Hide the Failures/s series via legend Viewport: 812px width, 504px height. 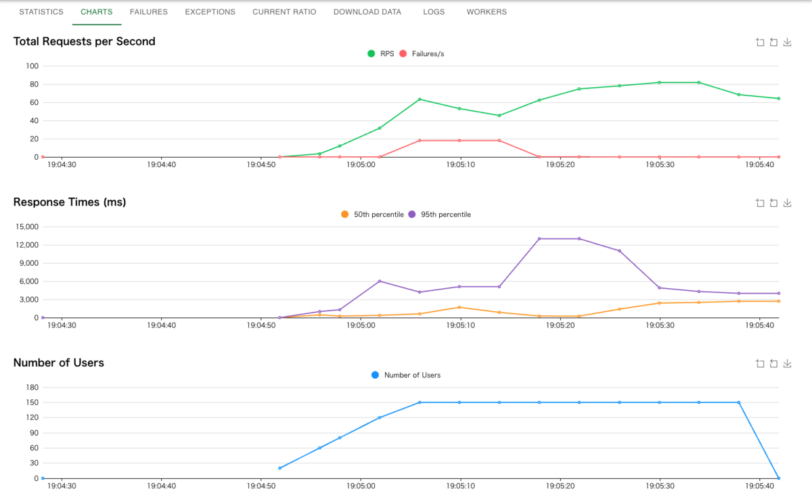(422, 53)
